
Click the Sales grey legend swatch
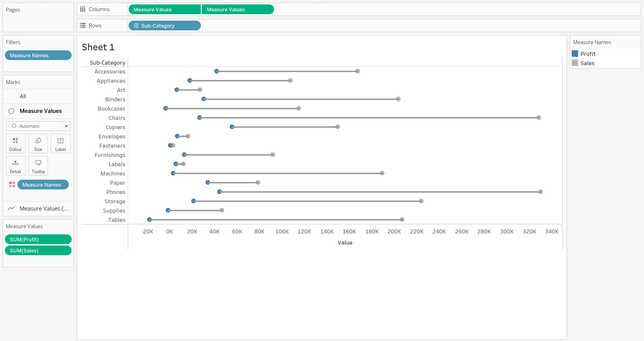(575, 63)
